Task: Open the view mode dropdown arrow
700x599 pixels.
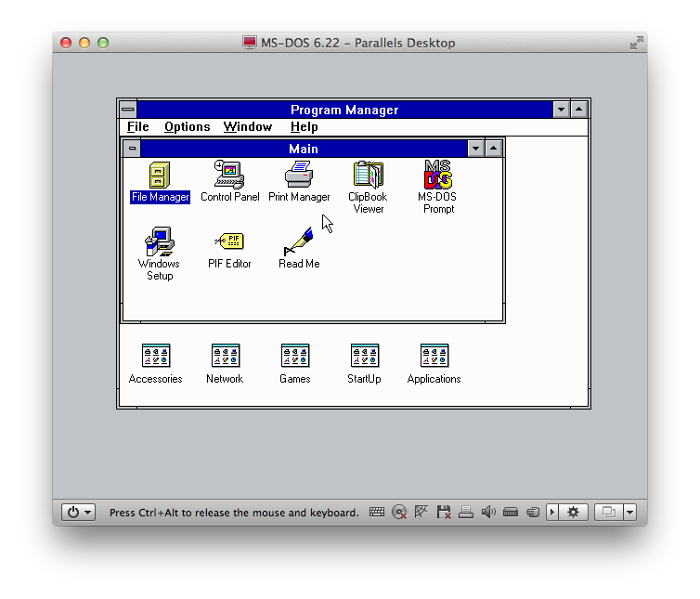Action: coord(630,512)
